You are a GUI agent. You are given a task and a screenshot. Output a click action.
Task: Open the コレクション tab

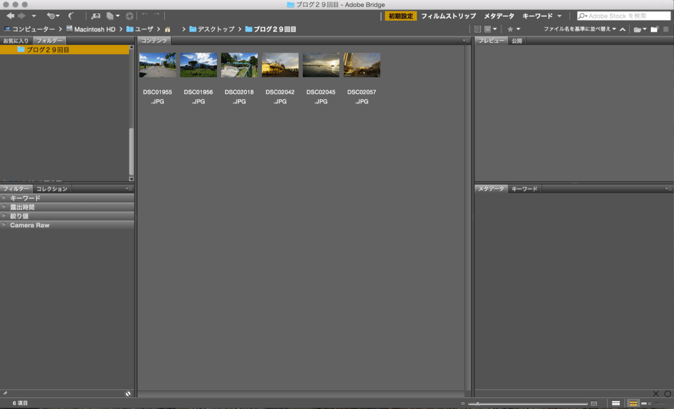click(x=52, y=188)
